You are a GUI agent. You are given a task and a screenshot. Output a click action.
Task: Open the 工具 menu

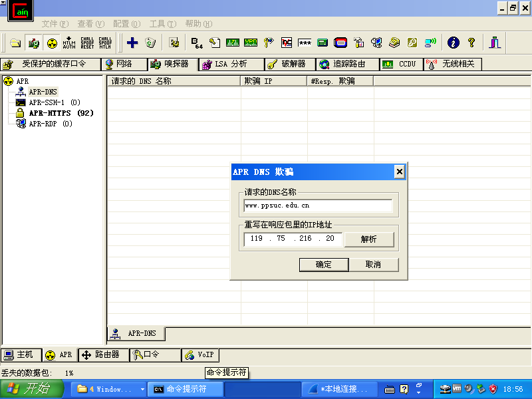[163, 24]
